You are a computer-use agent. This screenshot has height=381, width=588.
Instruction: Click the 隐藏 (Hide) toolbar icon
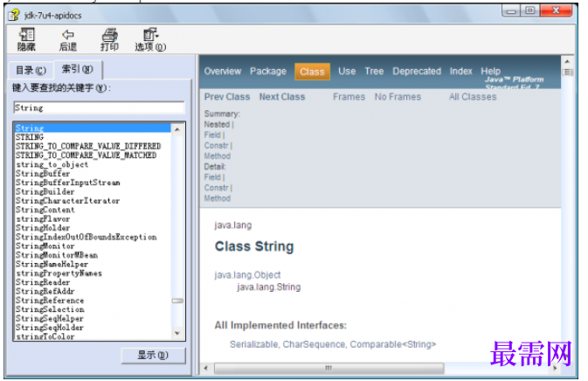[x=26, y=34]
